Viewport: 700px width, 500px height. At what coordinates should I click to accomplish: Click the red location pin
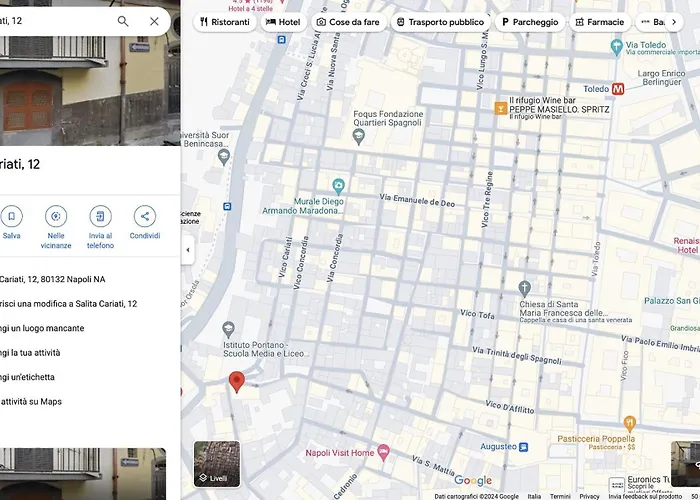[237, 381]
